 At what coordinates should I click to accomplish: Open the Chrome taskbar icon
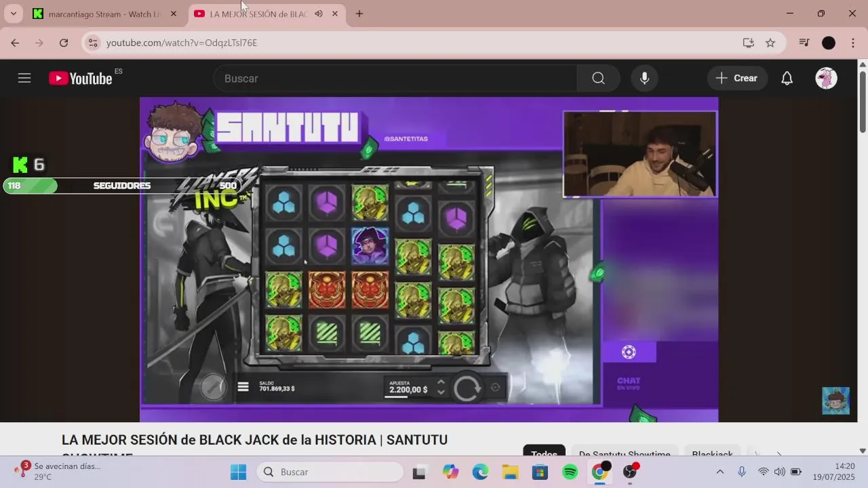[x=600, y=472]
